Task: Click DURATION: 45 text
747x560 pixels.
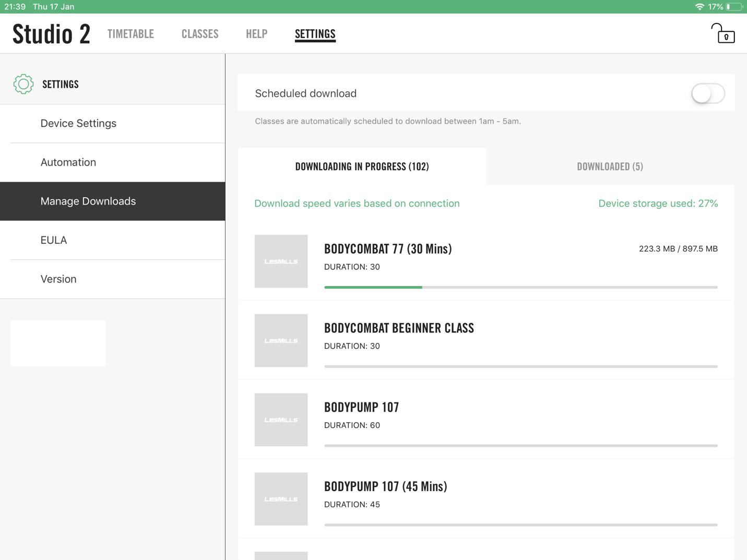Action: 352,505
